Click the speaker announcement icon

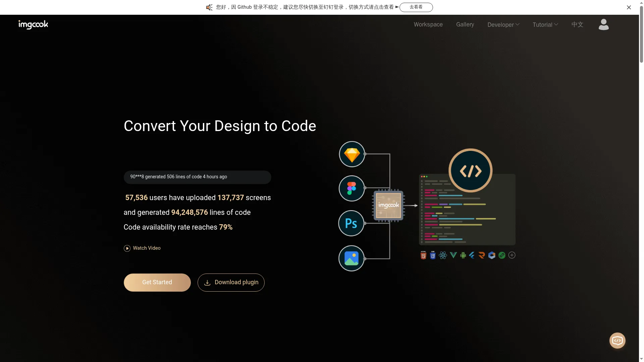209,7
